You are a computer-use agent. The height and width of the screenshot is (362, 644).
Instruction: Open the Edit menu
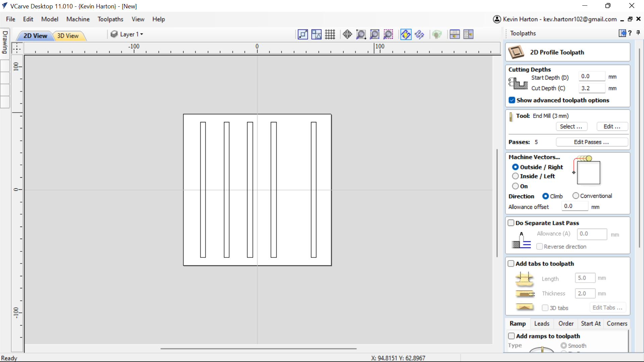tap(28, 19)
